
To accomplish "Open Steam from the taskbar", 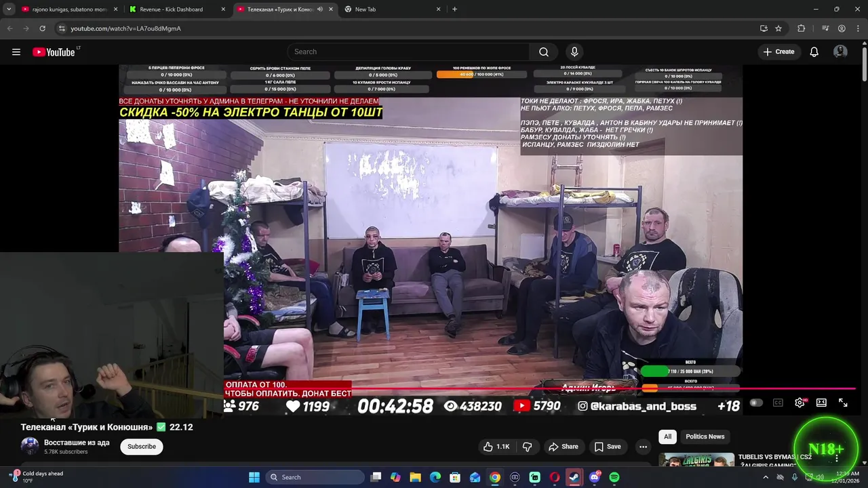I will [x=574, y=477].
